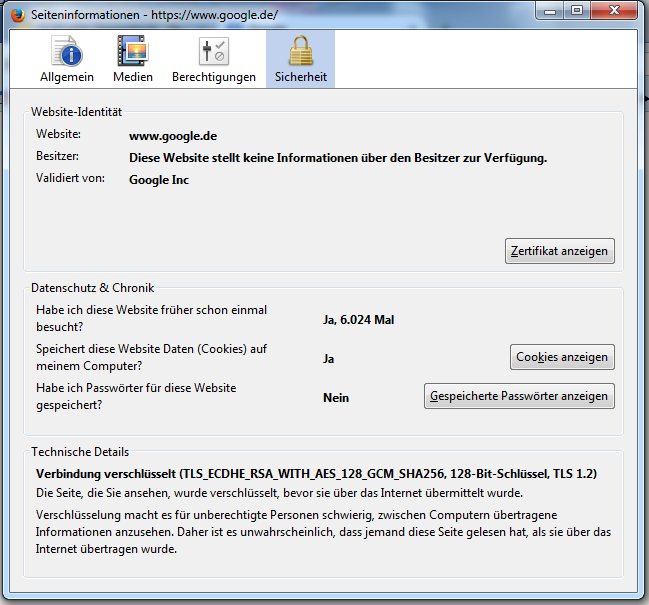Click the 'Ja' cookies answer
649x605 pixels.
coord(329,359)
